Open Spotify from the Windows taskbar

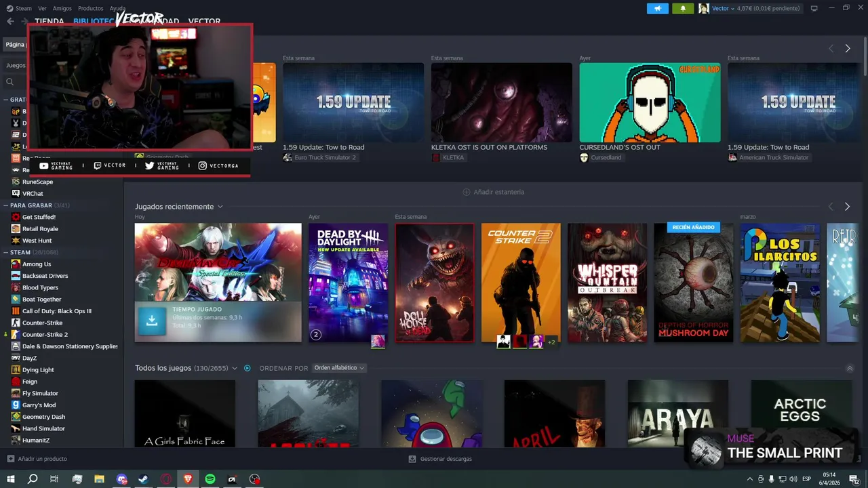[x=210, y=479]
